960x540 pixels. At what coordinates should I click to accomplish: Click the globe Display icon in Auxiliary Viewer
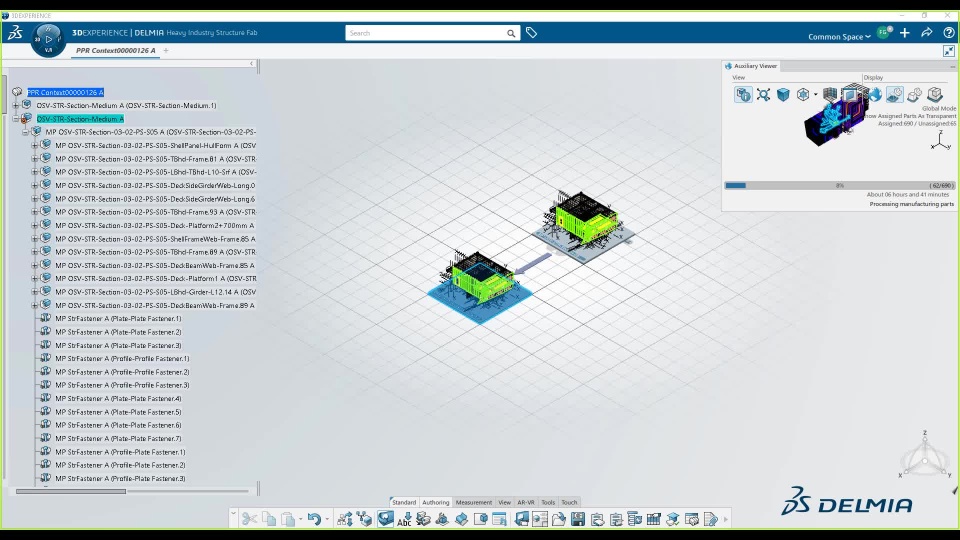tap(876, 94)
